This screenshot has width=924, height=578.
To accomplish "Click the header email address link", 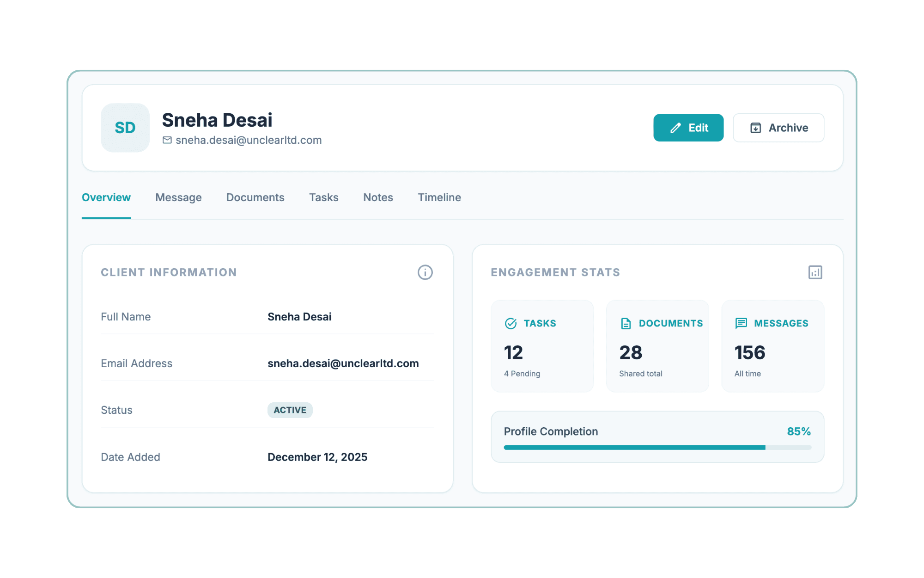I will 249,140.
